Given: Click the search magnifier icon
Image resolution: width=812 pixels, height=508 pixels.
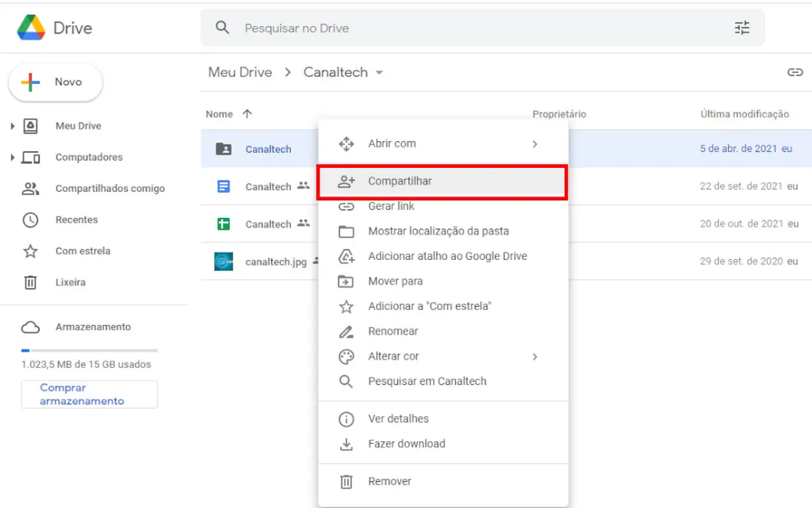Looking at the screenshot, I should coord(222,28).
